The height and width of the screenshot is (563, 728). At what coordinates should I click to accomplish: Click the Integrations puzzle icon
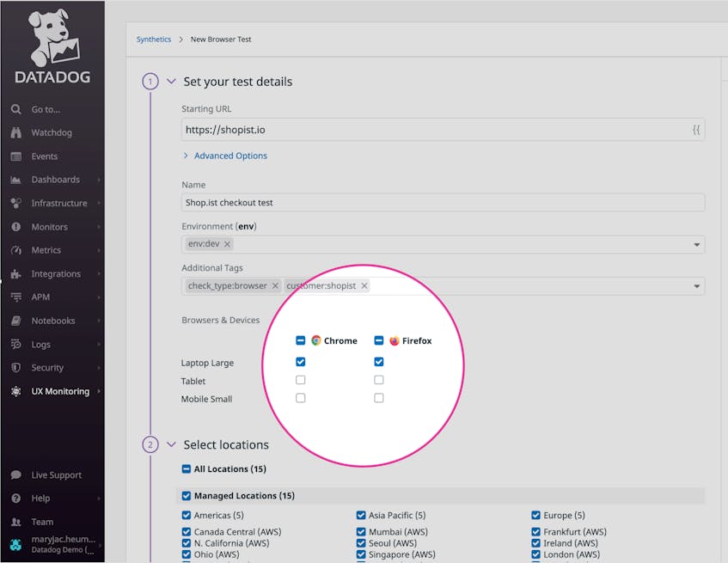point(15,274)
